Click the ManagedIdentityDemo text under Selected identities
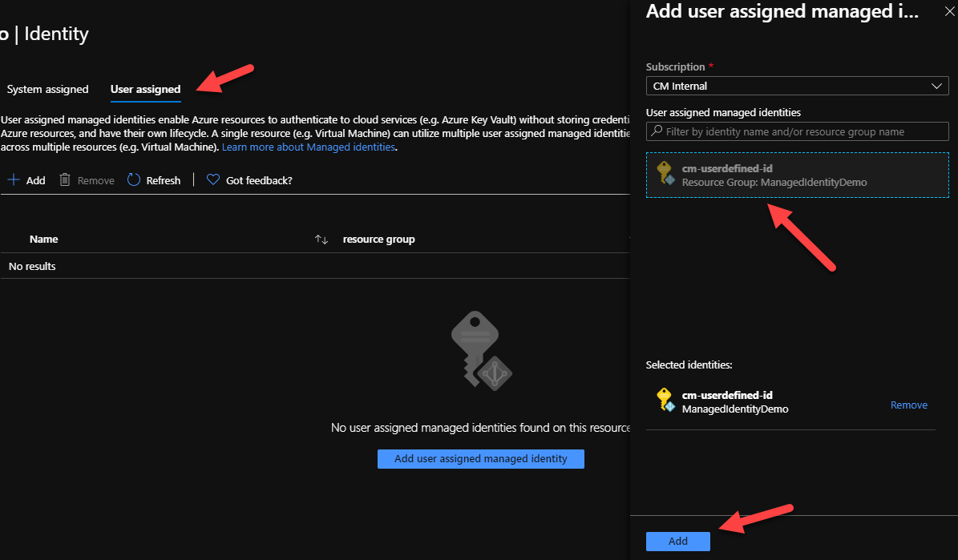The width and height of the screenshot is (958, 560). click(x=735, y=409)
